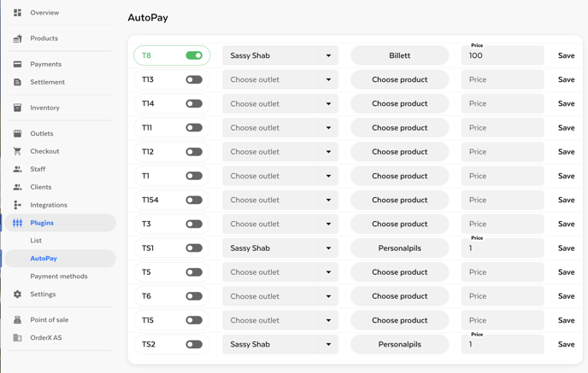The height and width of the screenshot is (373, 588).
Task: Select List under Plugins
Action: point(36,241)
